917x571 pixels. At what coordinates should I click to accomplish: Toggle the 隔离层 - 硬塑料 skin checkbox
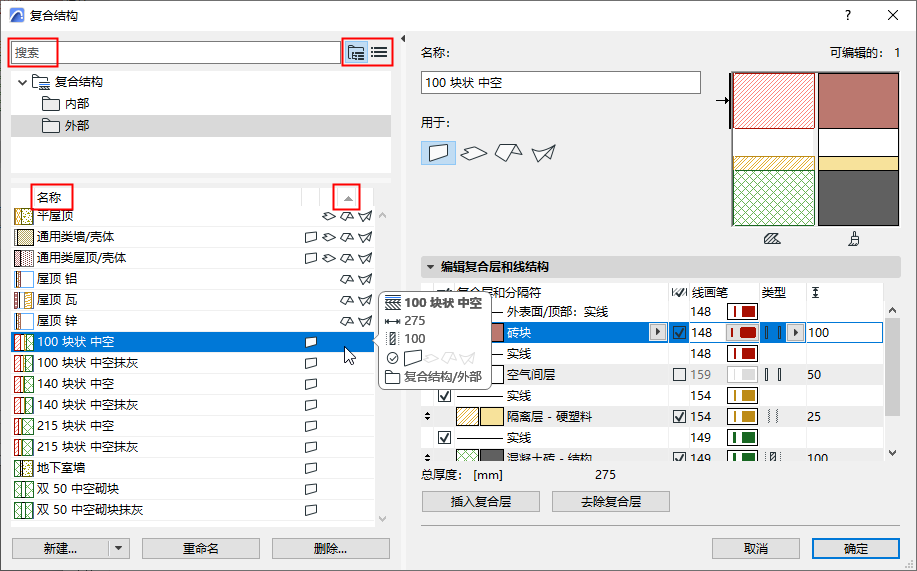[x=679, y=417]
